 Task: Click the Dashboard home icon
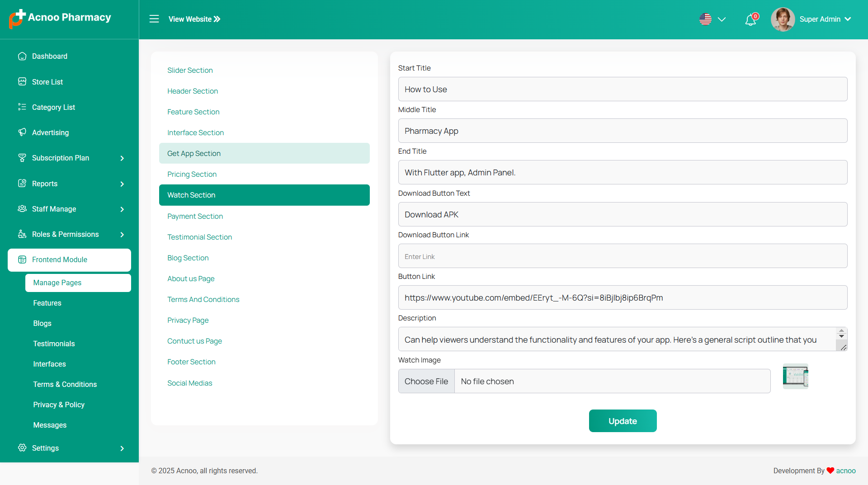[x=22, y=56]
